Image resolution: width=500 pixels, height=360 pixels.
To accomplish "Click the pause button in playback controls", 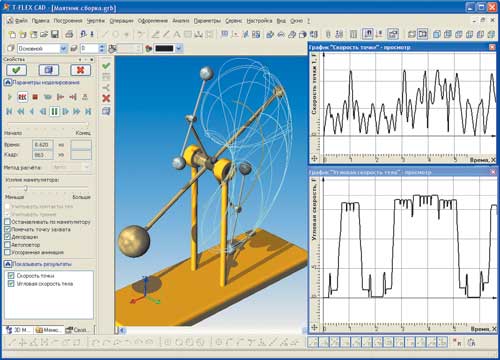I will click(x=54, y=111).
